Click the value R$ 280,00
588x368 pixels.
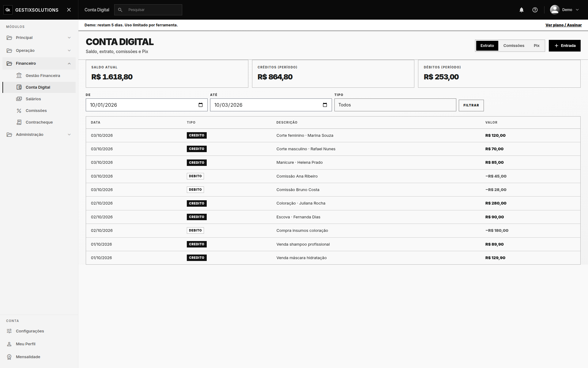(x=496, y=203)
